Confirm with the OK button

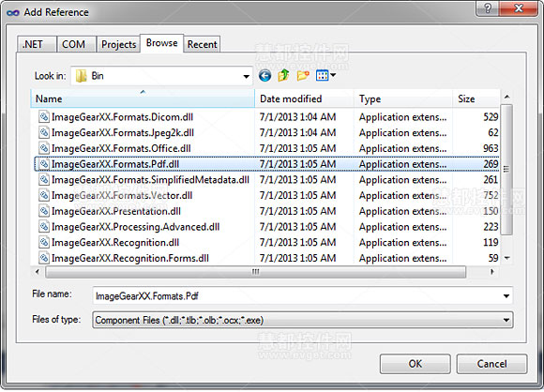point(416,364)
